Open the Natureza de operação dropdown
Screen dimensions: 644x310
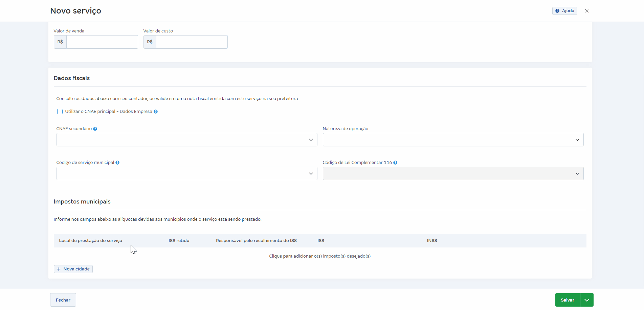click(x=453, y=140)
